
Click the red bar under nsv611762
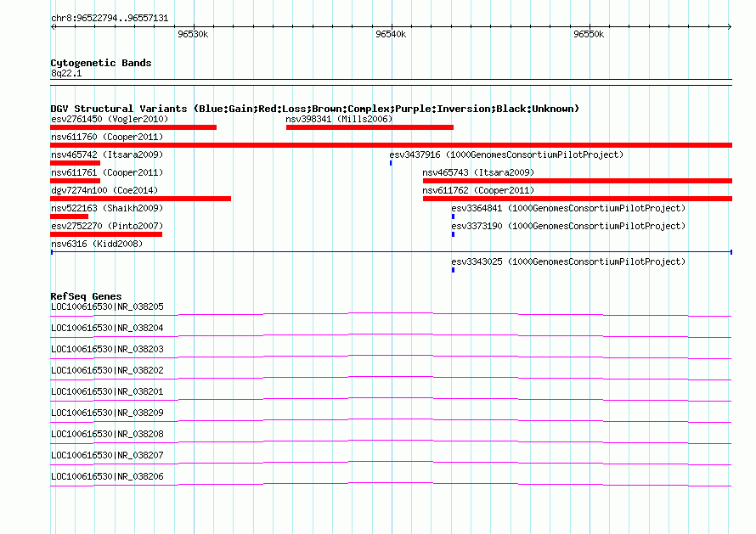click(x=578, y=199)
